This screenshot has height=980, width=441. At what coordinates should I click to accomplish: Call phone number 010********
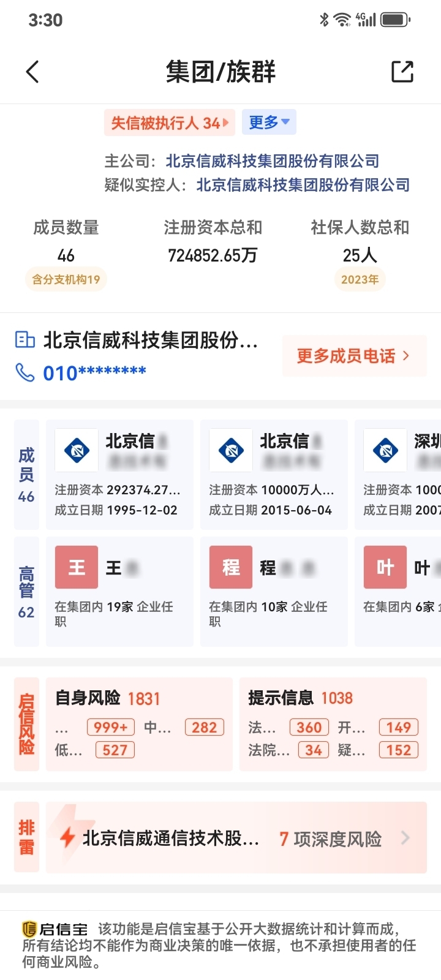(94, 372)
